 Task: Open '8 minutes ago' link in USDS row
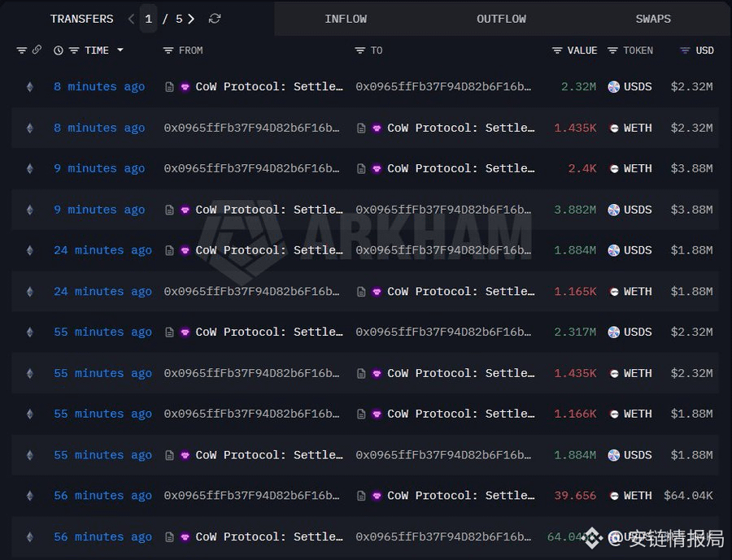click(99, 87)
